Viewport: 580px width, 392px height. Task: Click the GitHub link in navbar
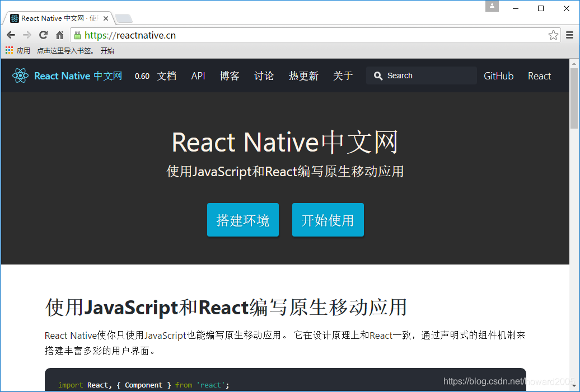pos(499,75)
